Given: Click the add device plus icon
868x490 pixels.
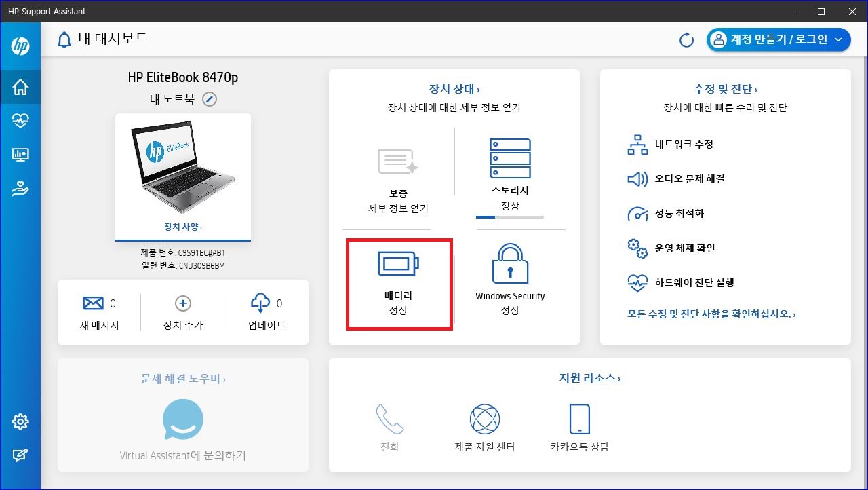Looking at the screenshot, I should coord(183,303).
